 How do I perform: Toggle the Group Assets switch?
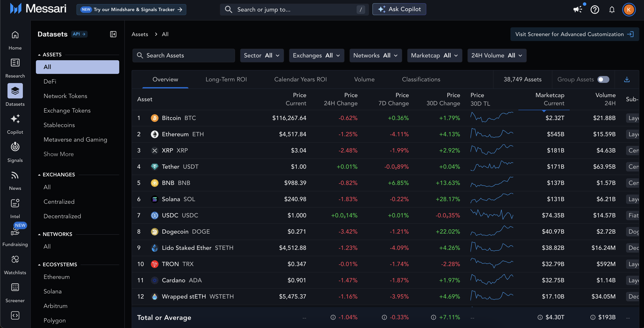coord(603,79)
